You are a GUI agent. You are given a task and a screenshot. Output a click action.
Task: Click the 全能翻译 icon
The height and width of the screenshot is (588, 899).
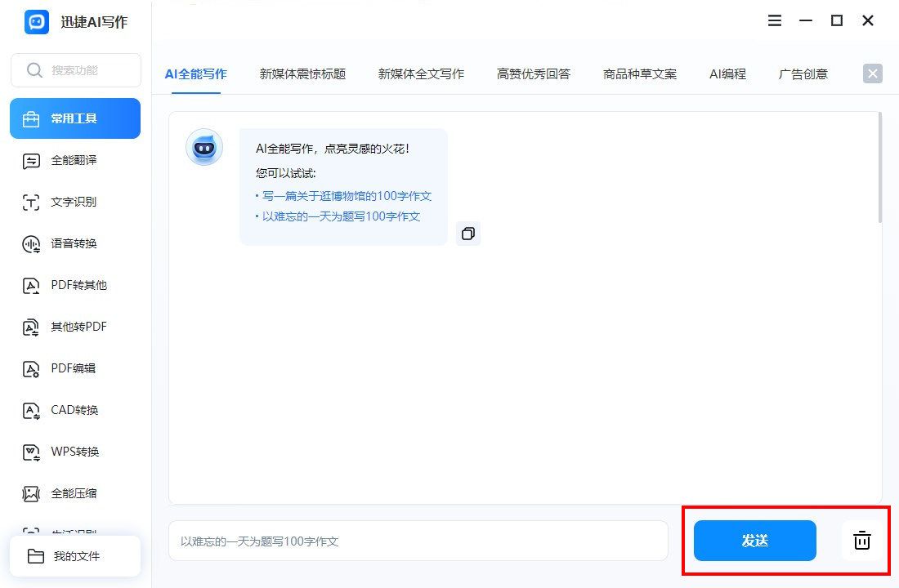click(x=31, y=161)
